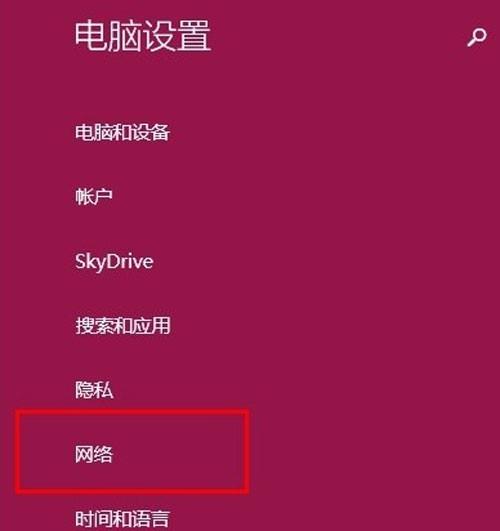Open SkyDrive settings
Screen dimensions: 500x531
coord(114,261)
